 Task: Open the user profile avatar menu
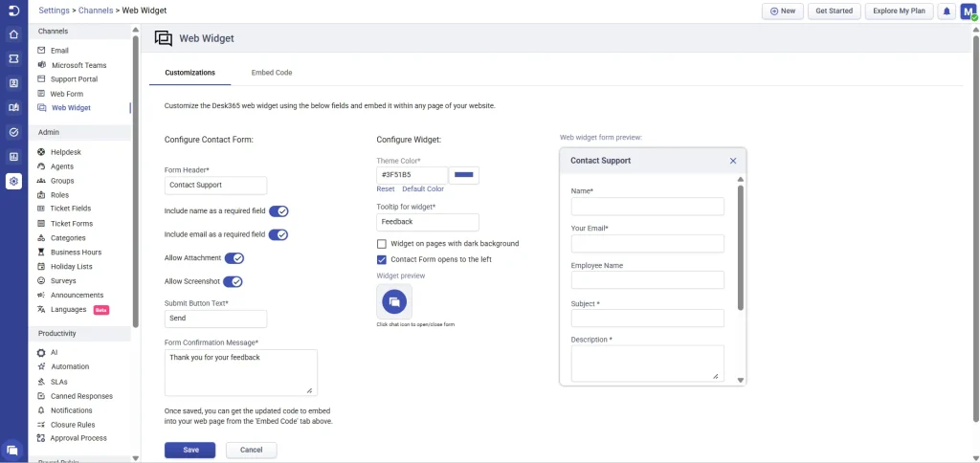(969, 11)
